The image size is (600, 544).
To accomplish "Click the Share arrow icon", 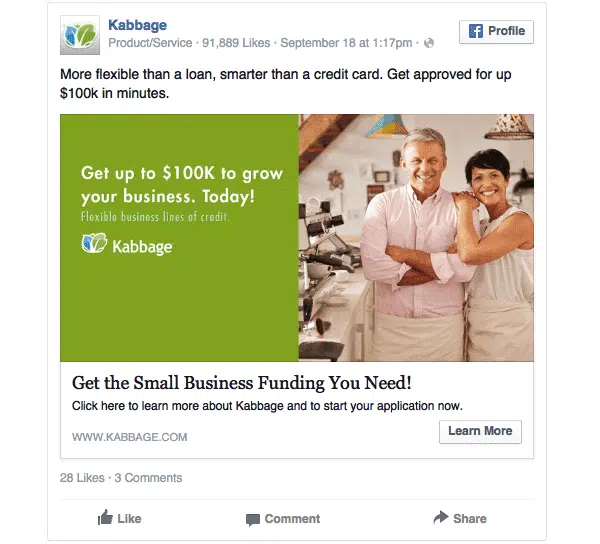I will tap(441, 517).
